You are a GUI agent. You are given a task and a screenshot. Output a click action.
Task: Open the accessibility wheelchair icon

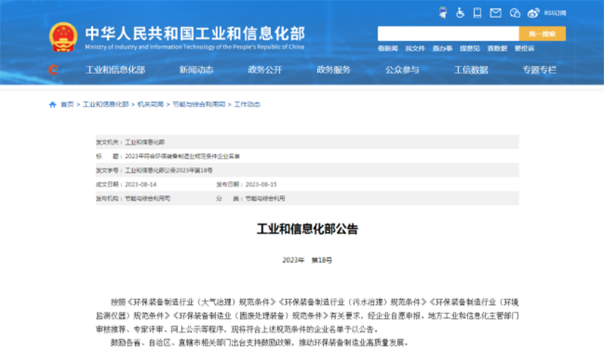460,12
